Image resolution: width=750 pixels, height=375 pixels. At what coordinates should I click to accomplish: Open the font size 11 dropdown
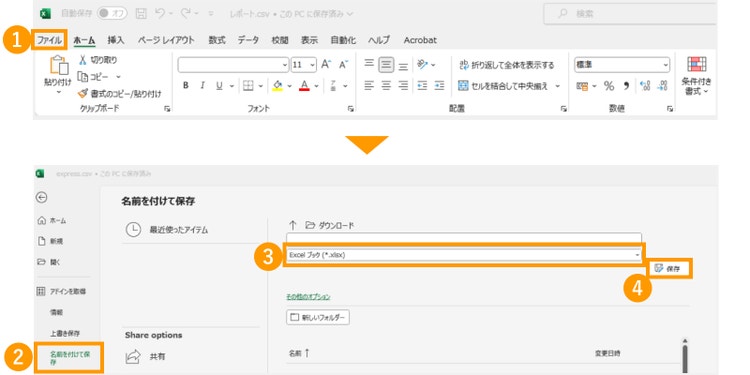313,65
